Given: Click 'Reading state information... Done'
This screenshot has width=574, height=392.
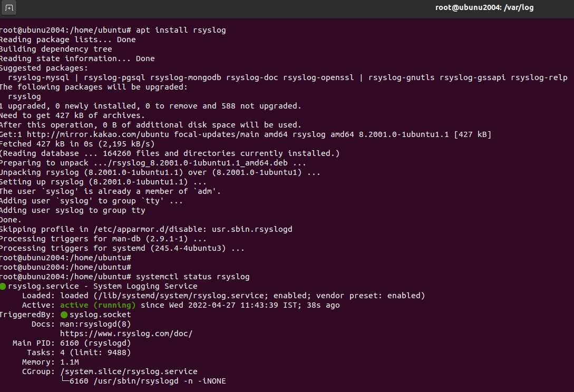Looking at the screenshot, I should click(x=77, y=58).
